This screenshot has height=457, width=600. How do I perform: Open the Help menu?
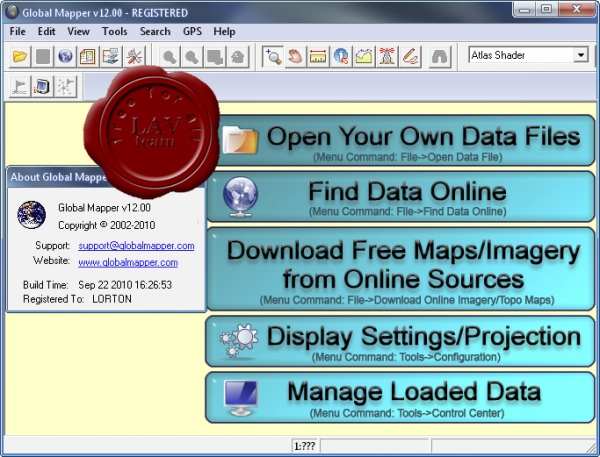pos(224,31)
